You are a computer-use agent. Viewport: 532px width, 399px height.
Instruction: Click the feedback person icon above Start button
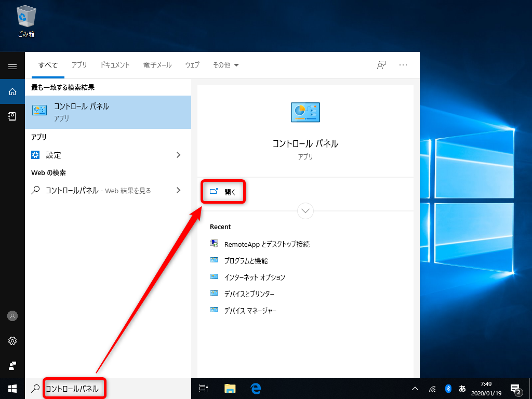[x=12, y=366]
